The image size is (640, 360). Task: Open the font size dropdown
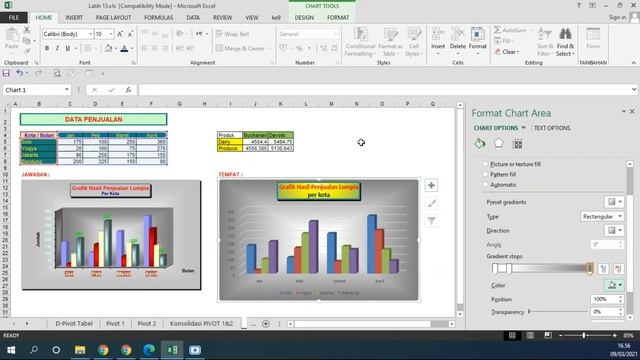coord(110,34)
